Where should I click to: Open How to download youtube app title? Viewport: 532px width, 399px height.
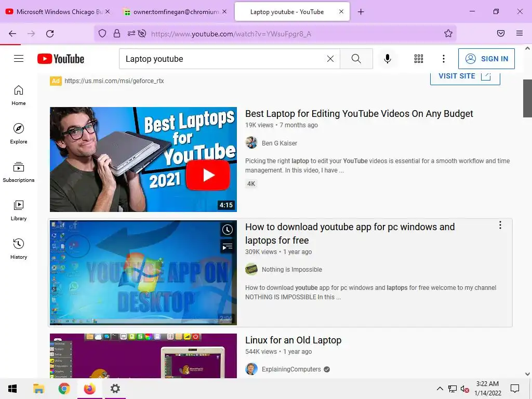pyautogui.click(x=350, y=233)
